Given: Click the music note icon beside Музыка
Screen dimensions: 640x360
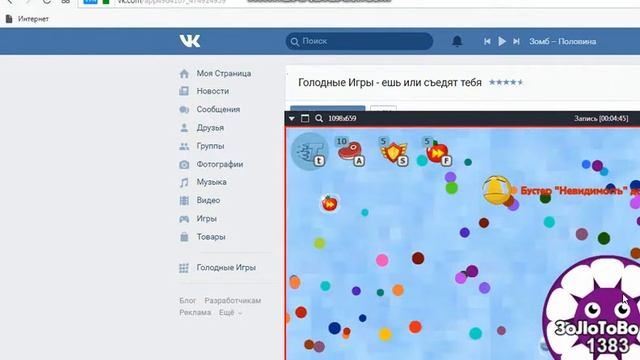Looking at the screenshot, I should (x=184, y=182).
